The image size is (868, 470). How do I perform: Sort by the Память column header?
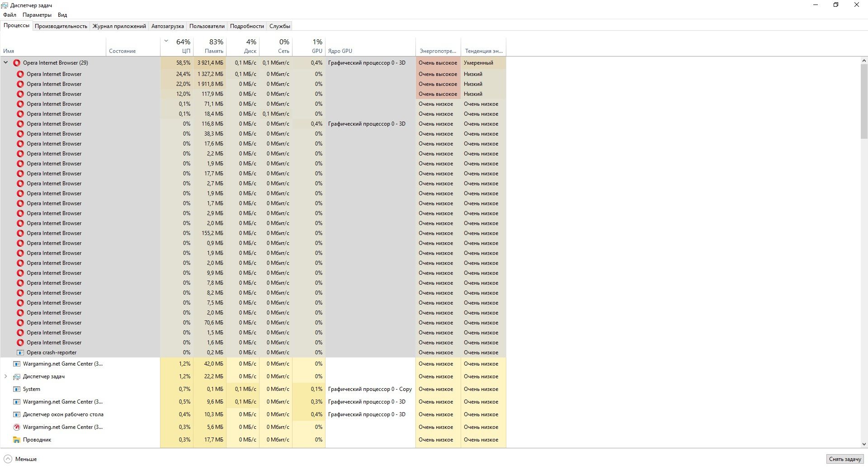click(210, 47)
